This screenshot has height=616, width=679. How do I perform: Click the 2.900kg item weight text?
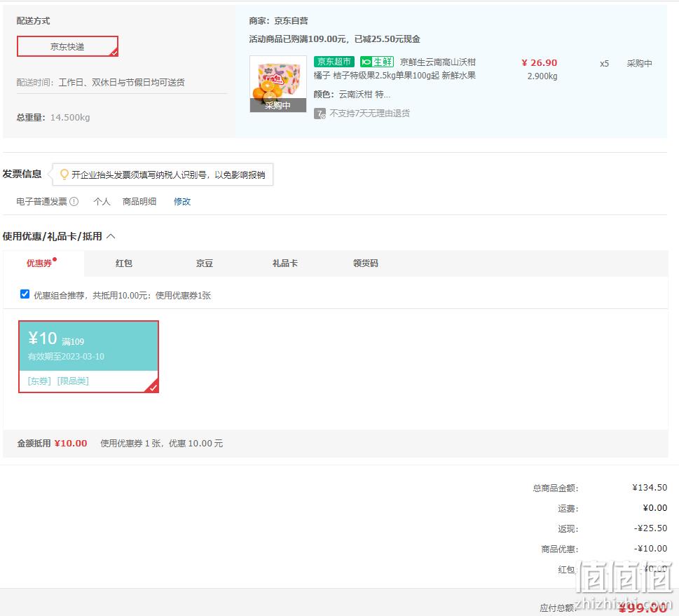pos(542,76)
